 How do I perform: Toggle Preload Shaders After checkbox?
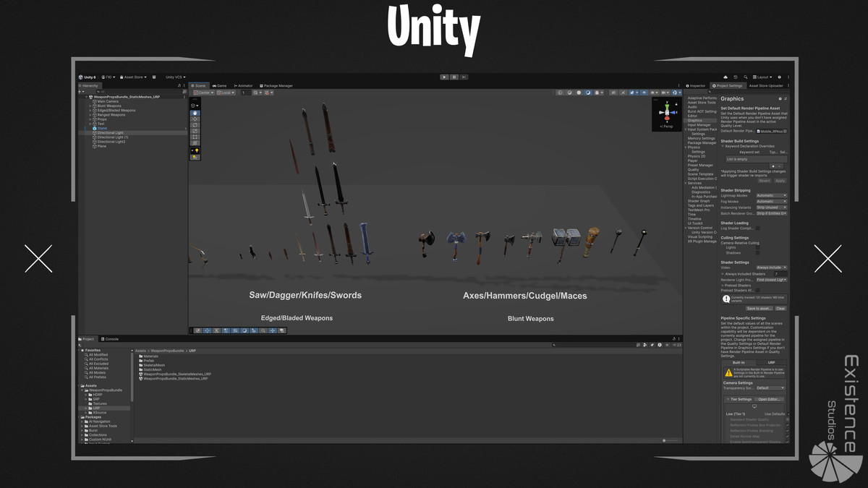click(x=757, y=291)
